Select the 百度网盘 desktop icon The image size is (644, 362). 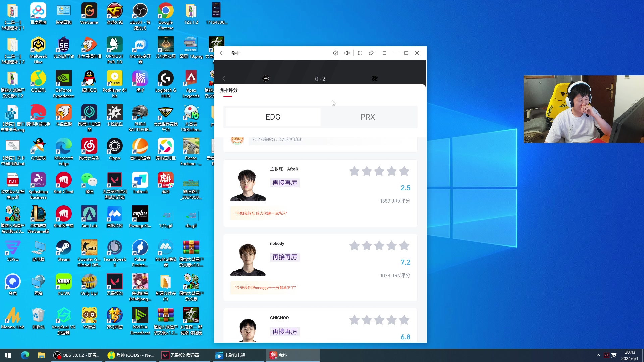point(38,14)
